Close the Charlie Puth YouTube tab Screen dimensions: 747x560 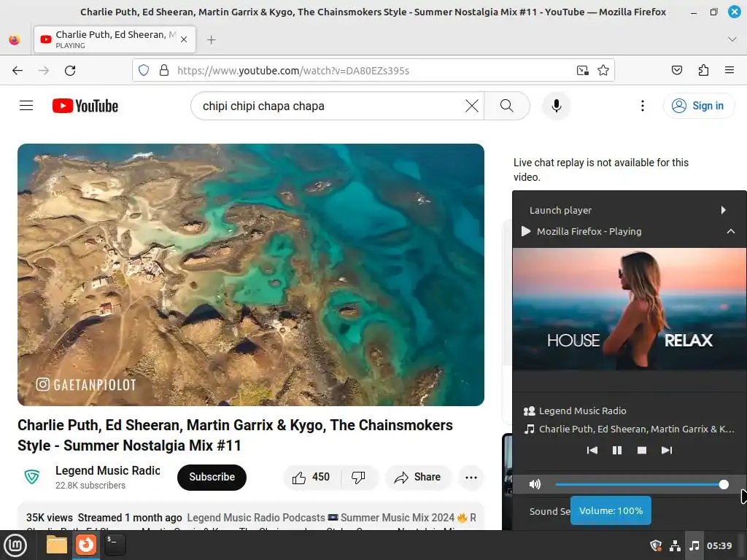pyautogui.click(x=184, y=40)
